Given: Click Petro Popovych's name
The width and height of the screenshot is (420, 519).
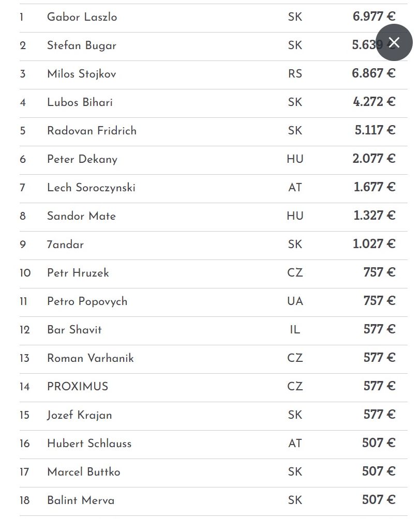Looking at the screenshot, I should pyautogui.click(x=87, y=301).
